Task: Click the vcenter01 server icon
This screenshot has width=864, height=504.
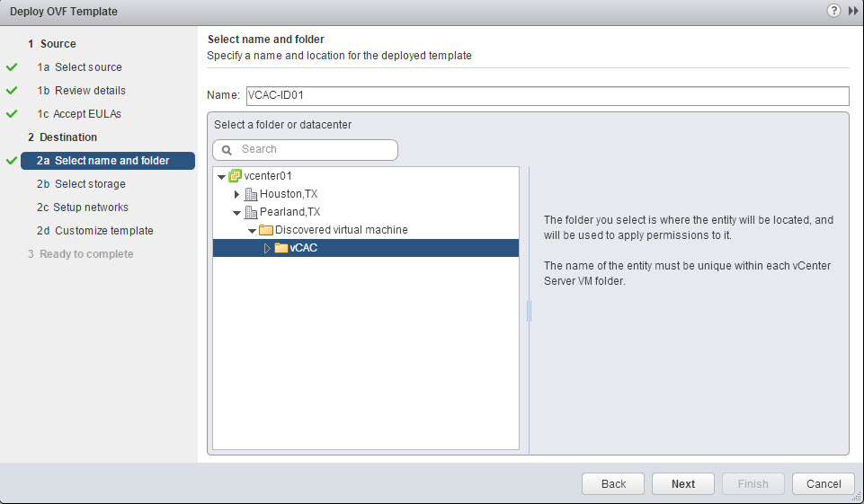Action: click(236, 176)
